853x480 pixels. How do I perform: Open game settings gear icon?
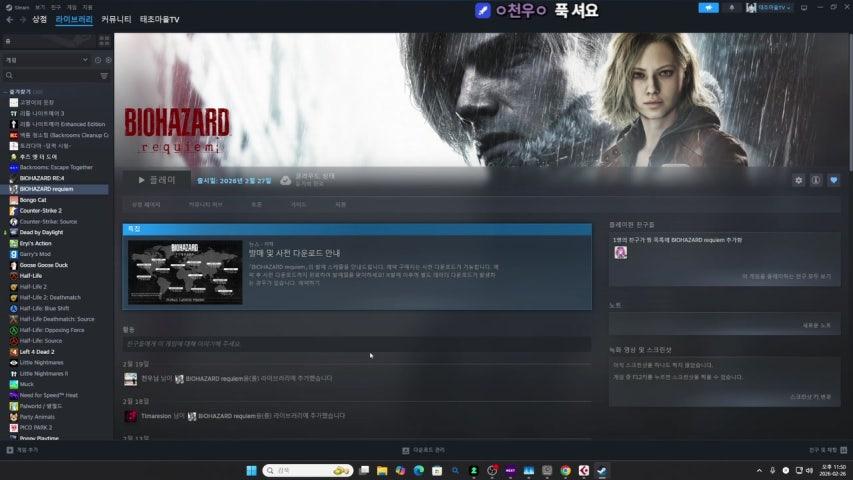coord(798,180)
